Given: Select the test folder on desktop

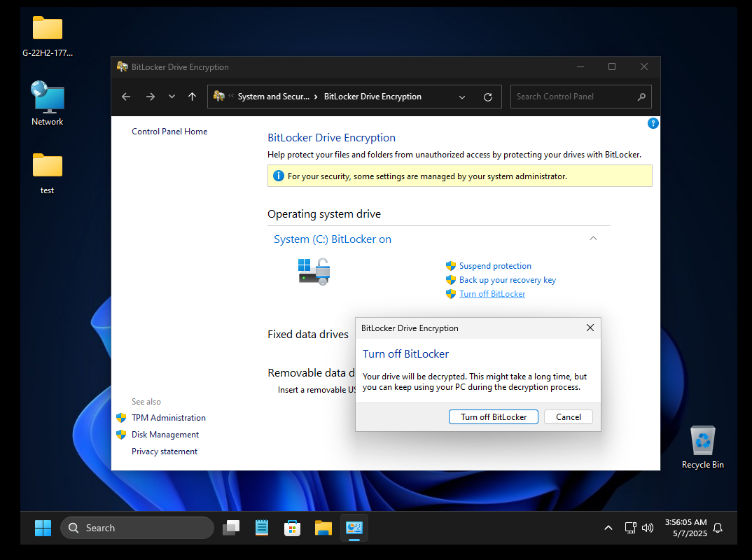Looking at the screenshot, I should tap(47, 174).
